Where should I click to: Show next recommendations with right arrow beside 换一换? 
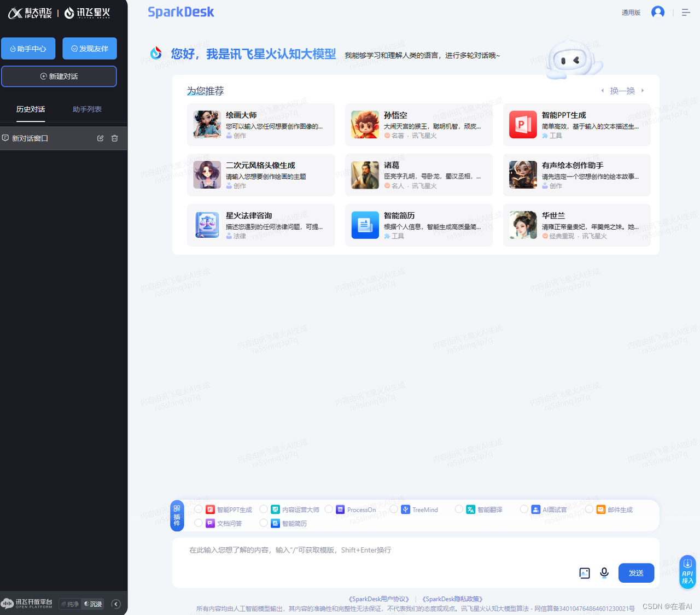(643, 91)
